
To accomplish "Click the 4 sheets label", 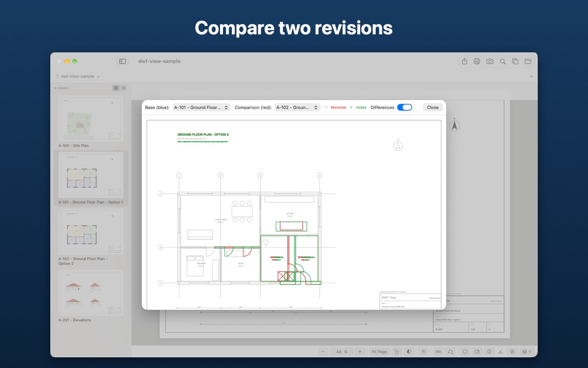I will coord(61,88).
